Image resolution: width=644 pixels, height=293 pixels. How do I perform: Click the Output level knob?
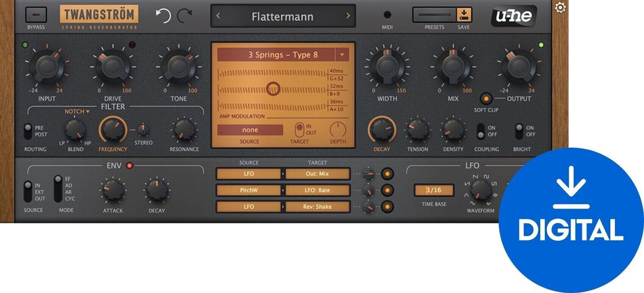coord(519,67)
